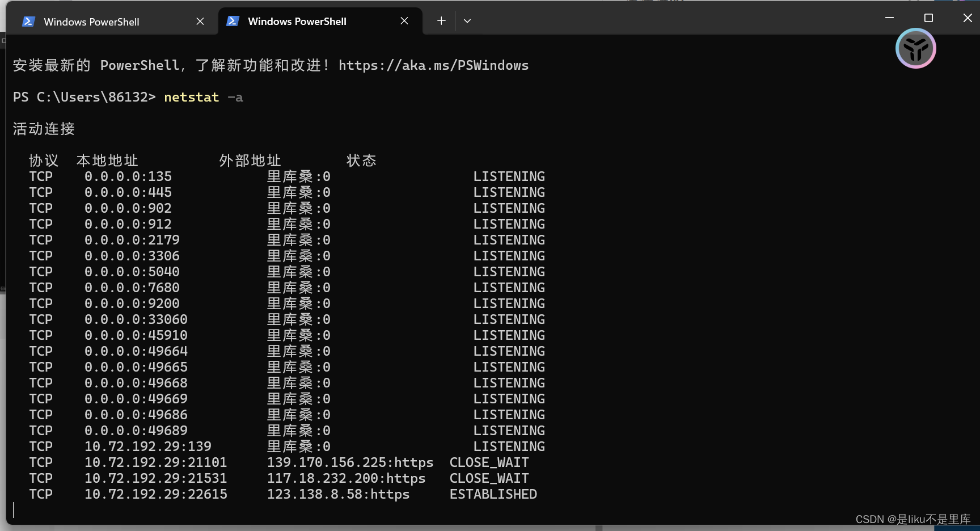This screenshot has width=980, height=531.
Task: Select local address 10.72.192.29:22615
Action: click(156, 495)
